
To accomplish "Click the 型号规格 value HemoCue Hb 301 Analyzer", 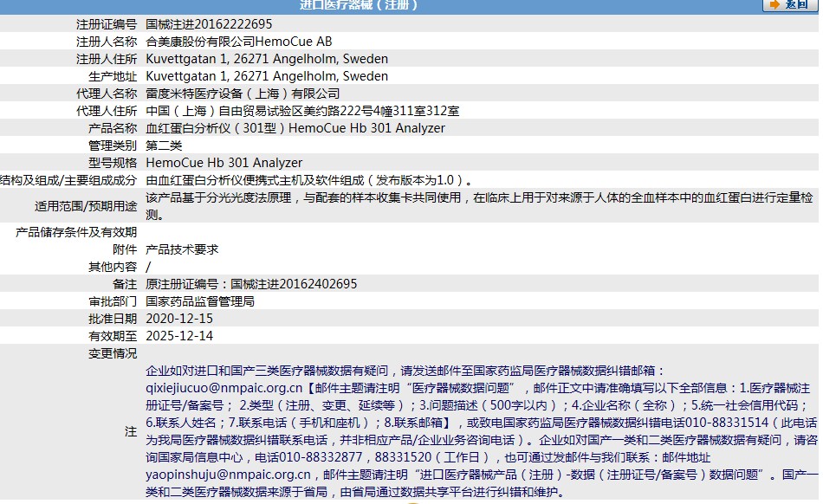I will coord(224,163).
